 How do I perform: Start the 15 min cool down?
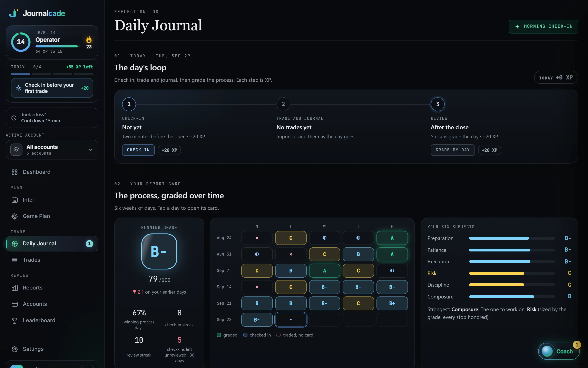point(52,118)
